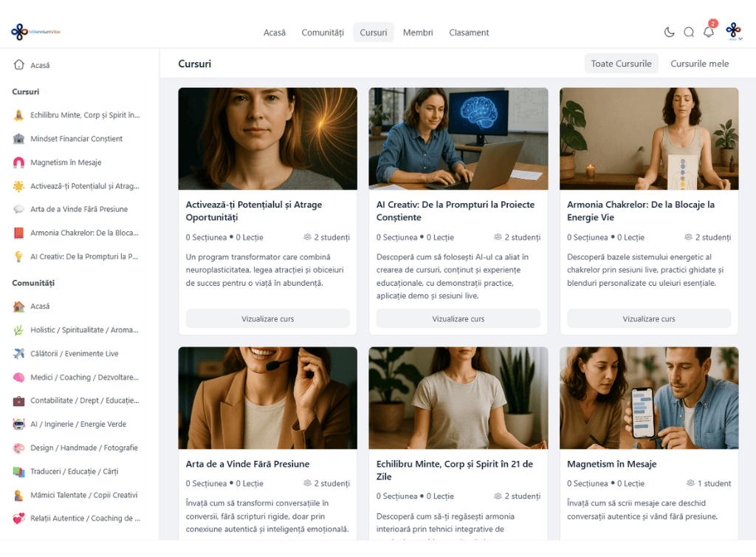This screenshot has width=756, height=557.
Task: Click title Arta de a Vinde Fără Presiune card
Action: 247,464
